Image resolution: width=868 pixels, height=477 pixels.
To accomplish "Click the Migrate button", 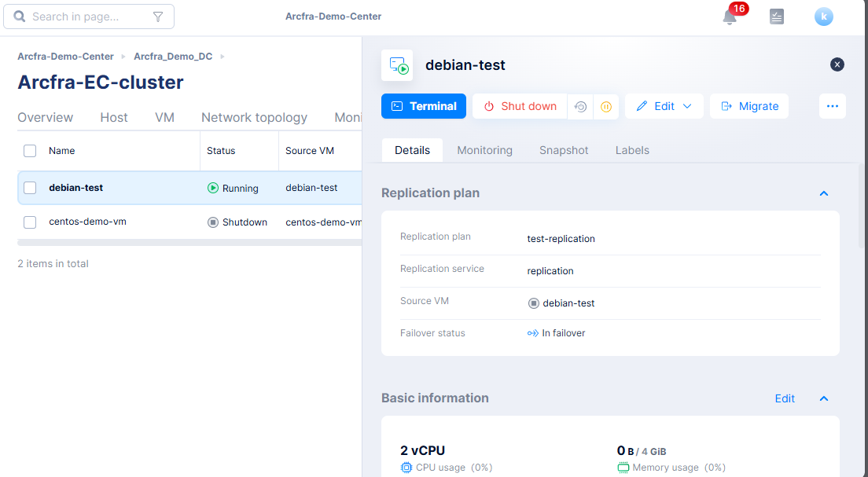I will click(749, 106).
